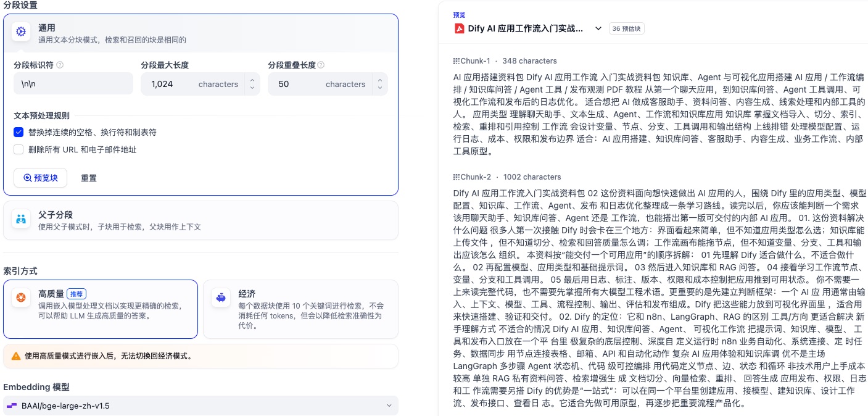Decrease 分段最大长度 with down arrow
Image resolution: width=868 pixels, height=416 pixels.
[252, 88]
